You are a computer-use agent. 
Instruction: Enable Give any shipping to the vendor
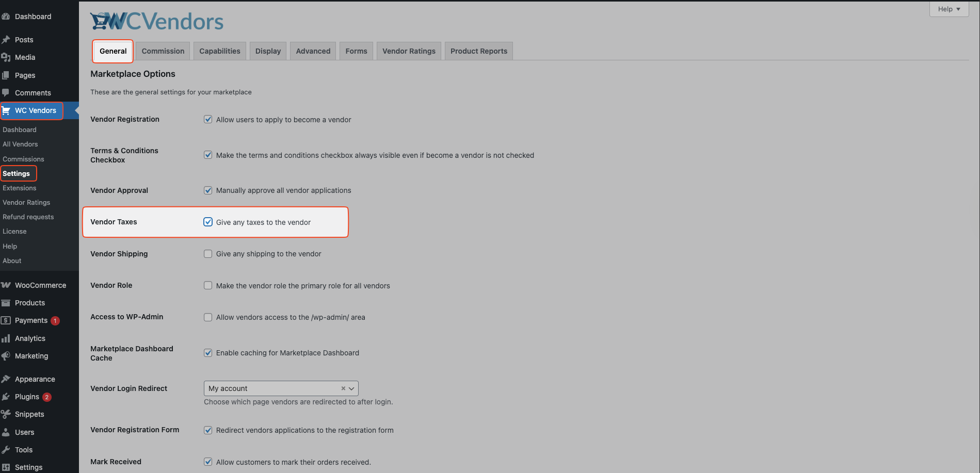(208, 254)
